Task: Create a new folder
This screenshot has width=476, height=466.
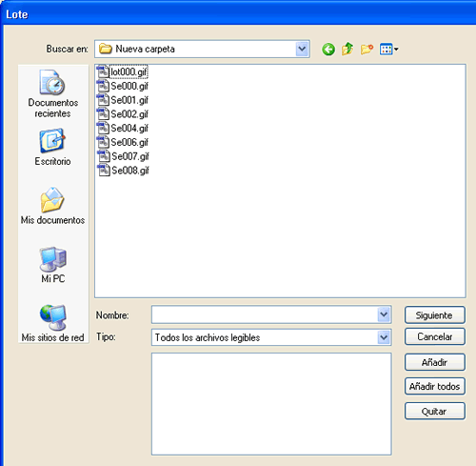Action: 367,50
